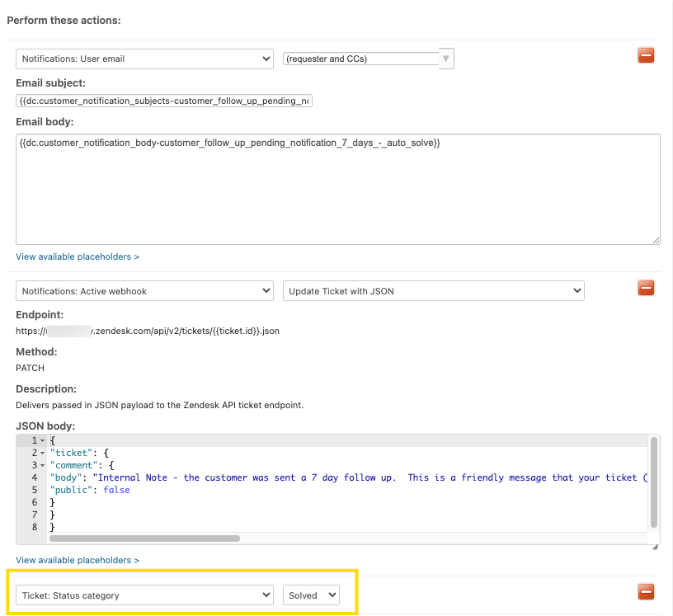Remove the Active webhook notification action

click(646, 288)
